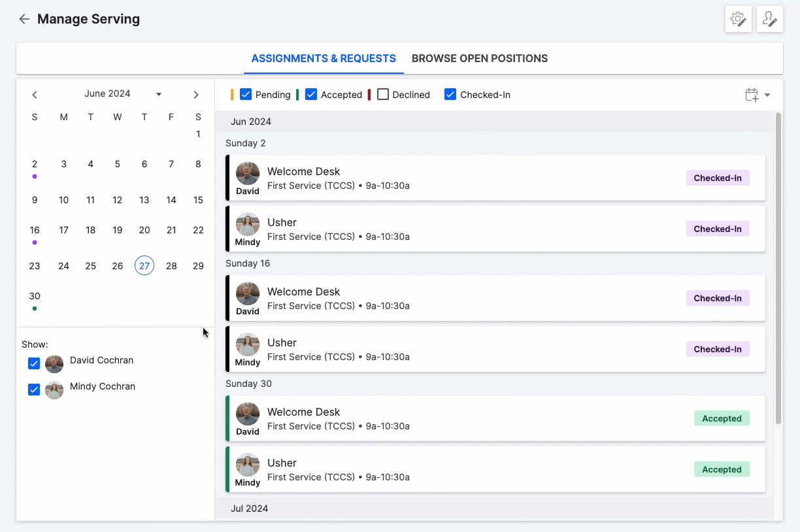Open the add-to-calendar icon
The width and height of the screenshot is (800, 532).
point(752,95)
